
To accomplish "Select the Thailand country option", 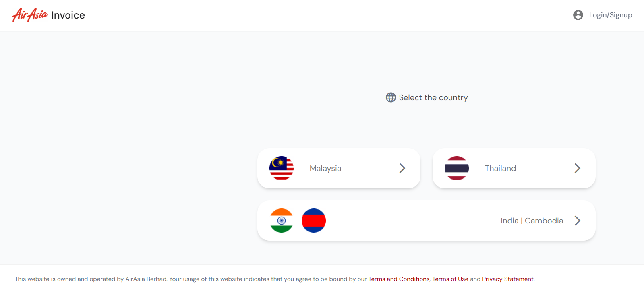I will (514, 168).
